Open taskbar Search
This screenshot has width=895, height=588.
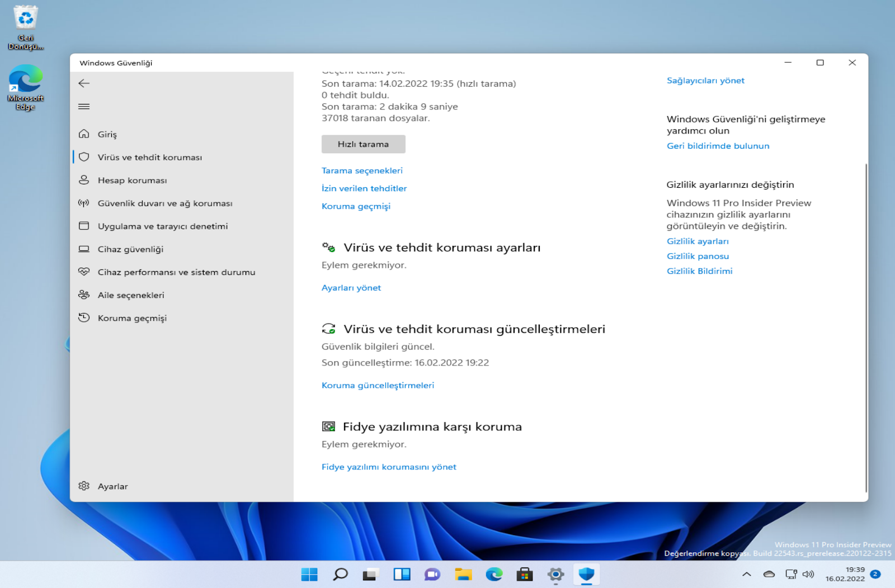[340, 574]
